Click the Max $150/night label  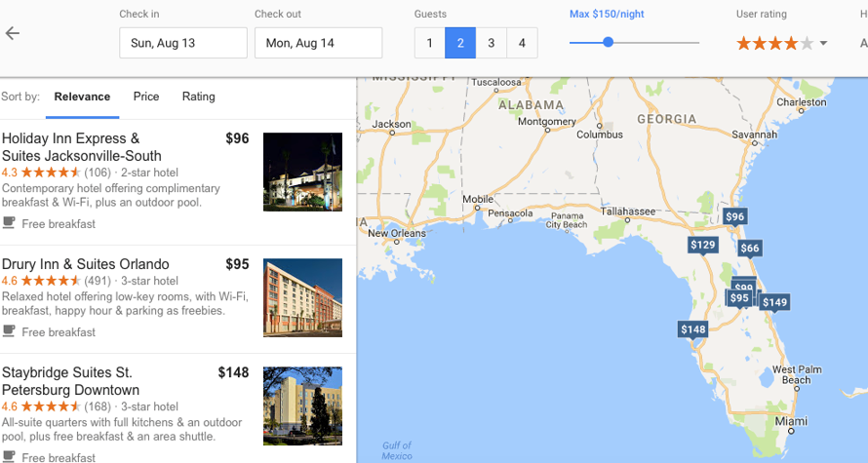click(607, 14)
